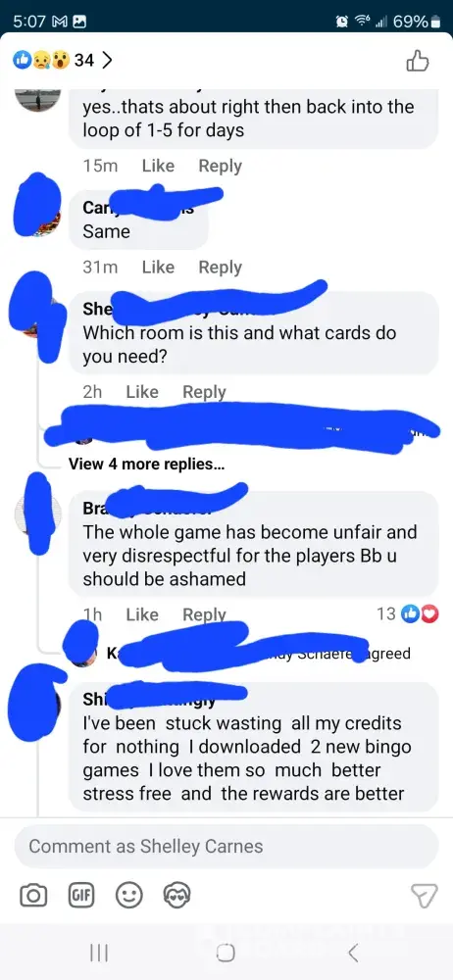Reply to 'should be ashamed' comment
The height and width of the screenshot is (980, 453).
click(x=204, y=615)
